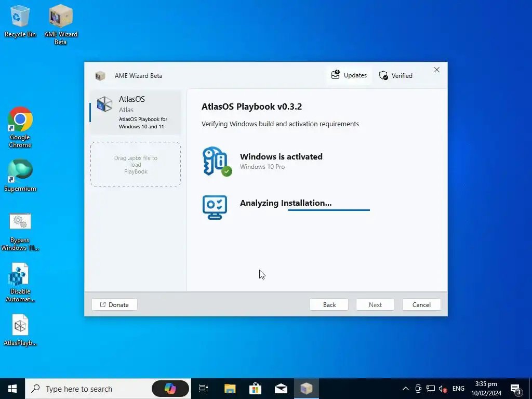Viewport: 532px width, 399px height.
Task: Click the Windows activation key icon
Action: (x=217, y=161)
